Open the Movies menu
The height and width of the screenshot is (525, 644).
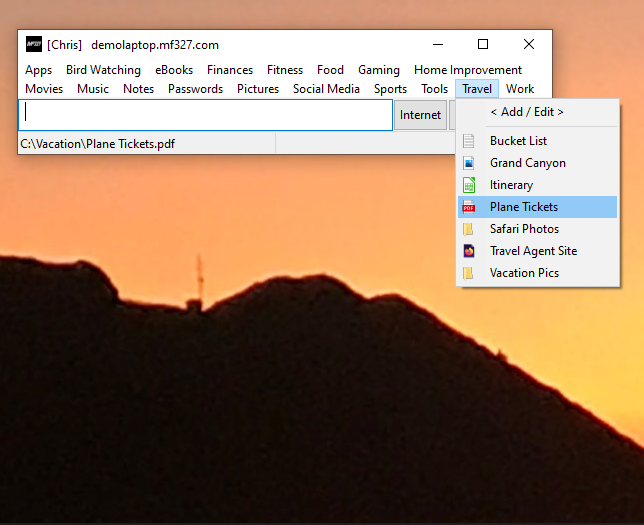(x=44, y=89)
